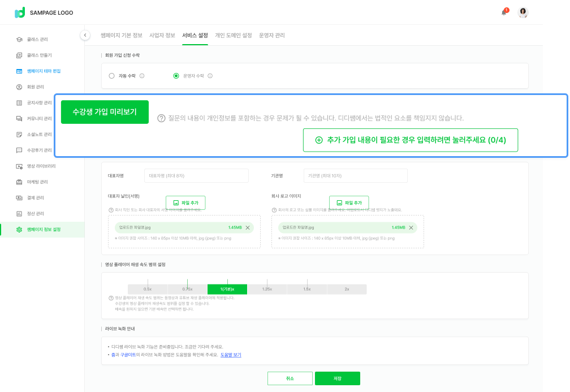570x392 pixels.
Task: Open 영상 라이브러리 in the sidebar
Action: [x=42, y=166]
